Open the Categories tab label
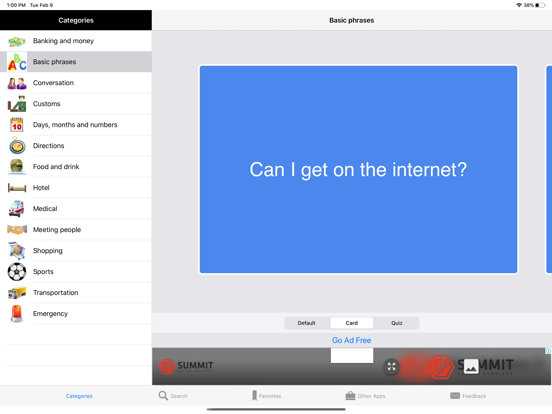552x414 pixels. (79, 396)
